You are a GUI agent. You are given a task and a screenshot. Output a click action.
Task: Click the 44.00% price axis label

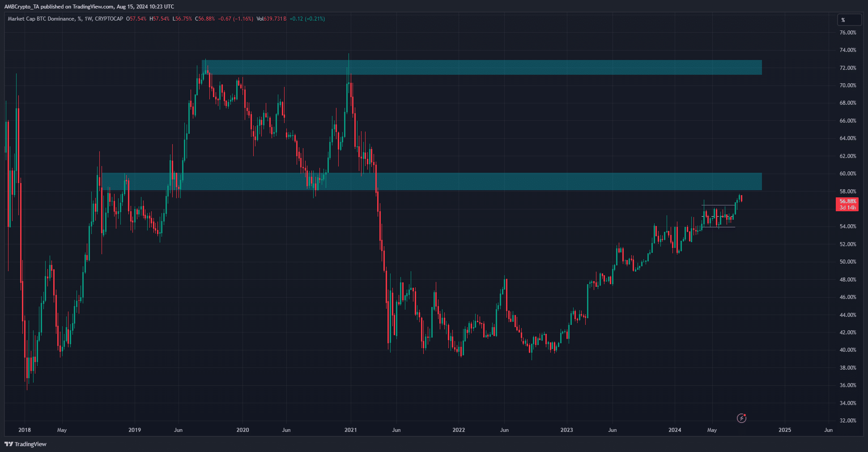point(848,315)
